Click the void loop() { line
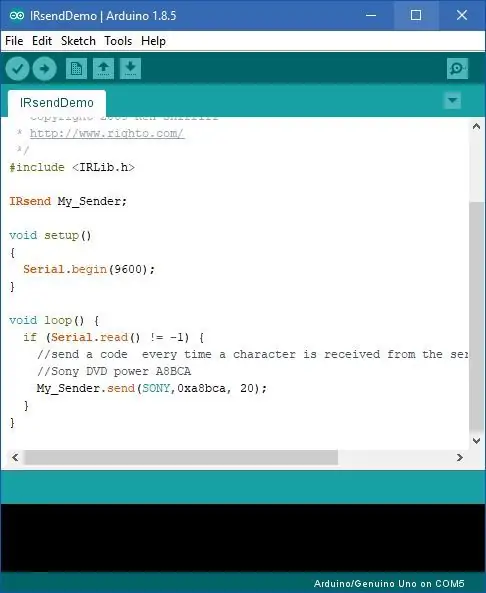Screen dimensions: 486x593 coord(54,320)
